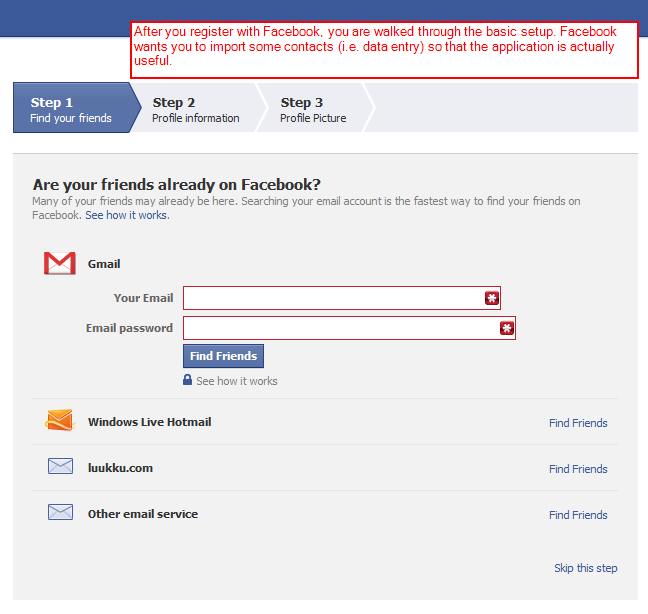Click the Gmail envelope logo

coord(60,263)
